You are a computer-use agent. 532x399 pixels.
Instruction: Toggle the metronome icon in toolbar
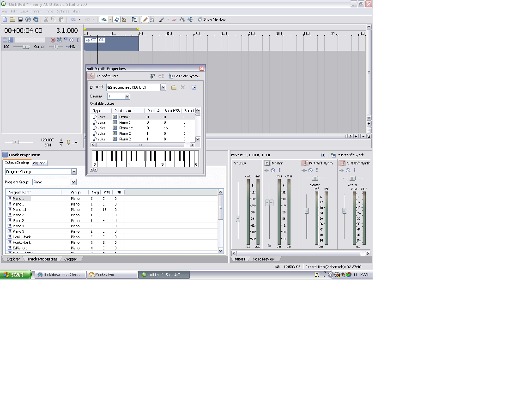[x=124, y=19]
